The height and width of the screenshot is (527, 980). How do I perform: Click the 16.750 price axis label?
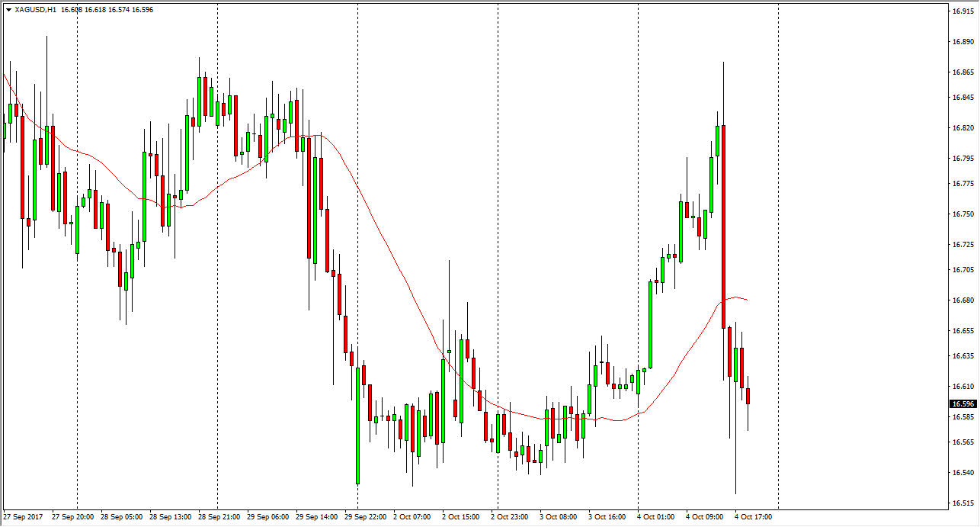pos(962,214)
